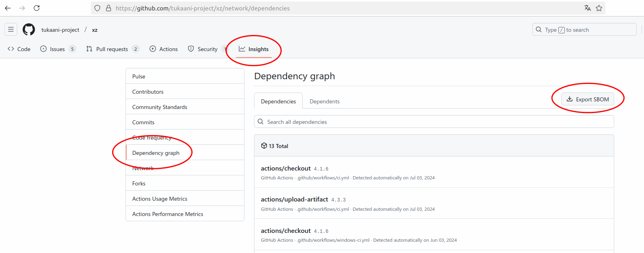The height and width of the screenshot is (253, 644).
Task: Bookmark this page with the star icon
Action: [599, 8]
